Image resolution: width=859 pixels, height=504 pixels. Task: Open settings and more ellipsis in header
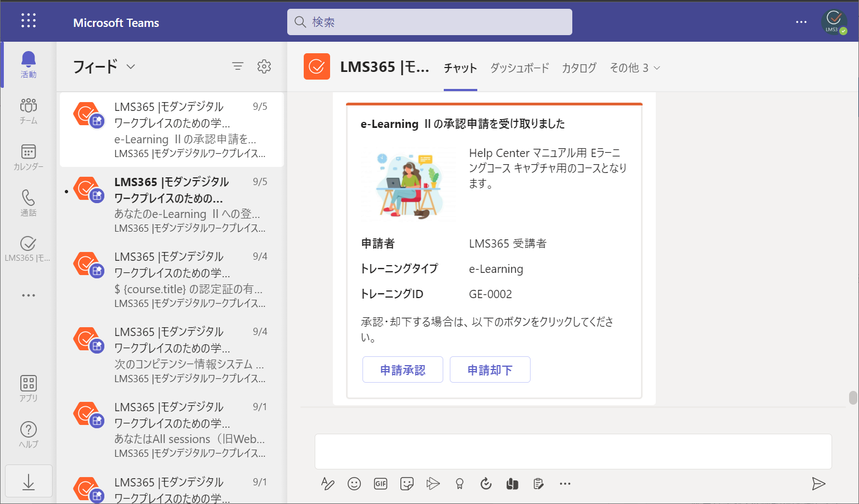coord(801,22)
